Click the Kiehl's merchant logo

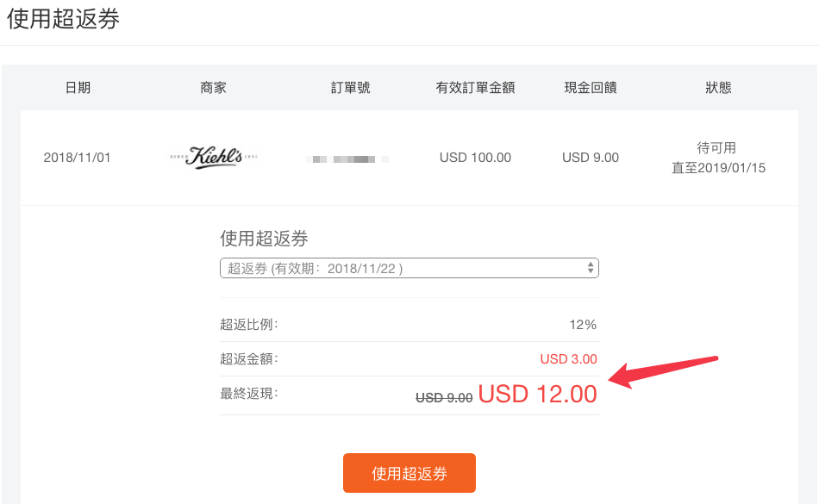coord(214,158)
